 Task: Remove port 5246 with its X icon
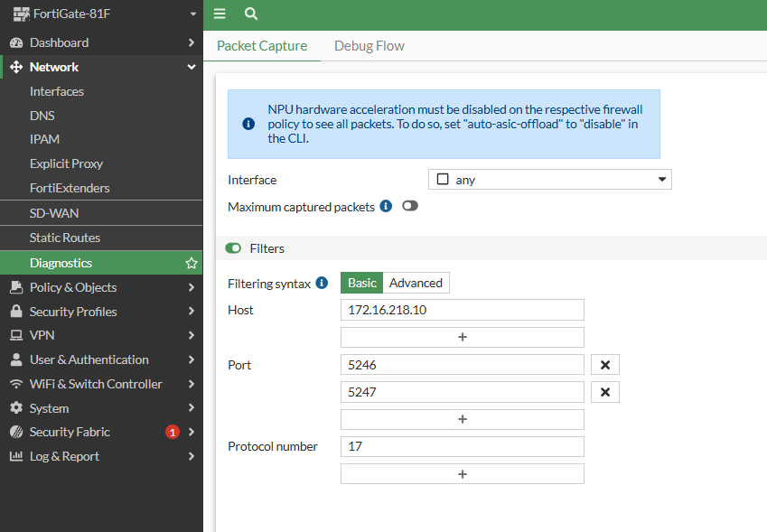[604, 365]
